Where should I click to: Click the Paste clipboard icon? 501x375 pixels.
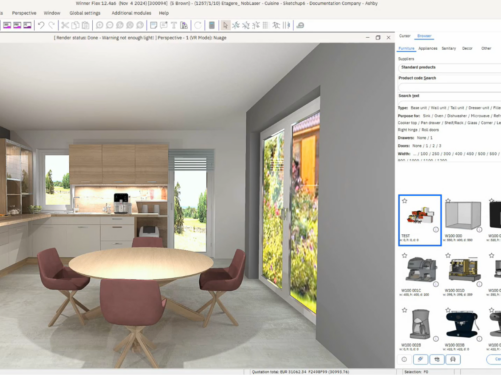[86, 25]
